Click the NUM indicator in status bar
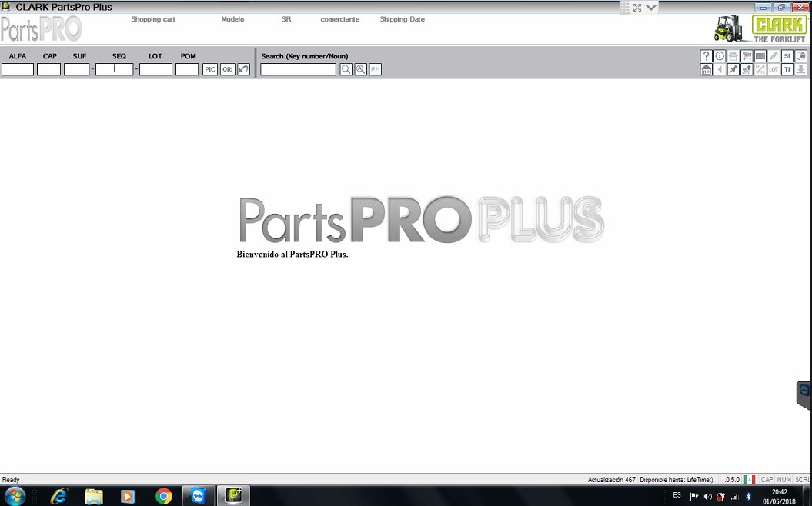 (x=784, y=480)
